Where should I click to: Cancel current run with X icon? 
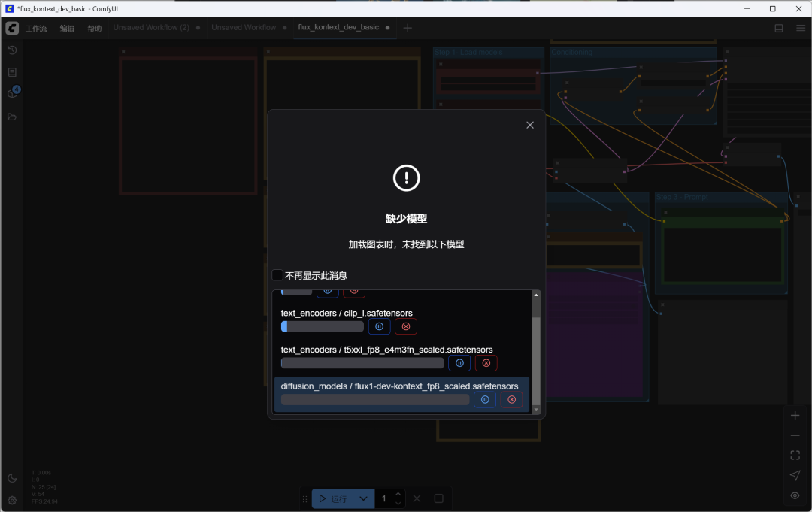[417, 498]
